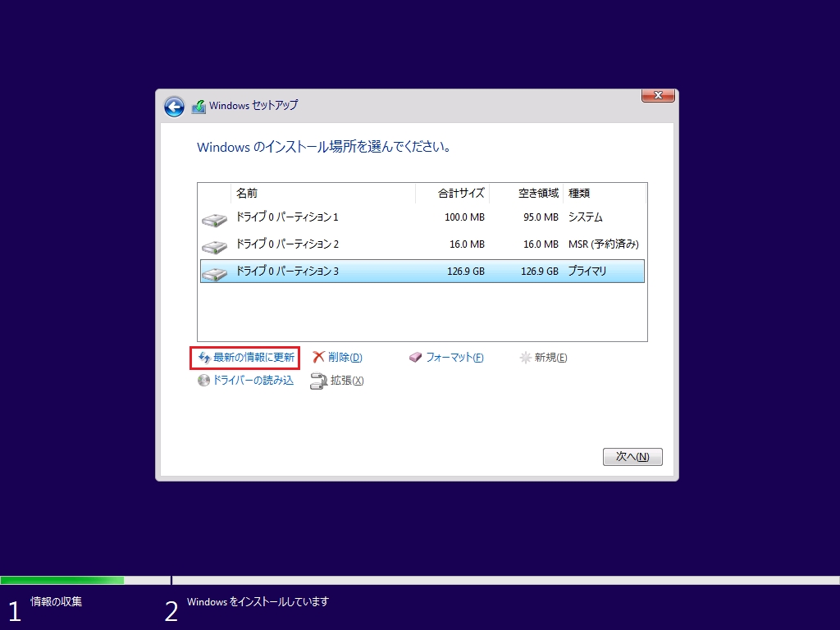Sort by 名前 column header
Screen dimensions: 840x630
(x=323, y=194)
